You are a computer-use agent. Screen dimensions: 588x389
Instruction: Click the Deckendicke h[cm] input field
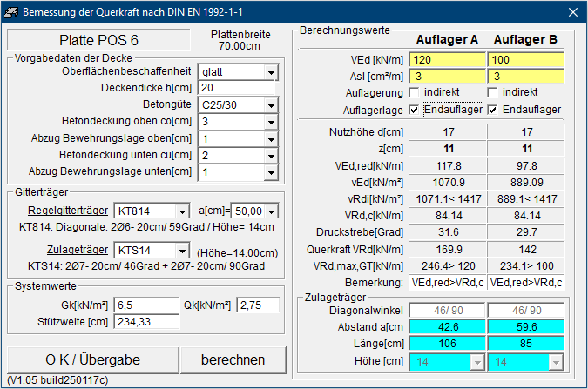click(235, 88)
